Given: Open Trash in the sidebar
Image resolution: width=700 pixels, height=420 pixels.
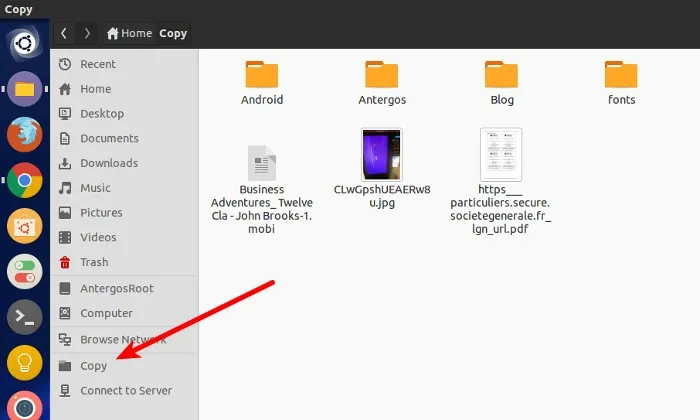Looking at the screenshot, I should [x=124, y=262].
